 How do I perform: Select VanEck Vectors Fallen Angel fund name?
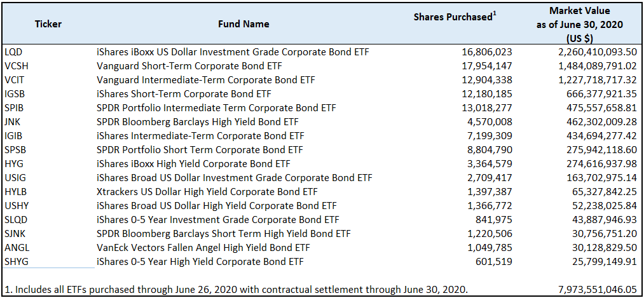coord(203,247)
